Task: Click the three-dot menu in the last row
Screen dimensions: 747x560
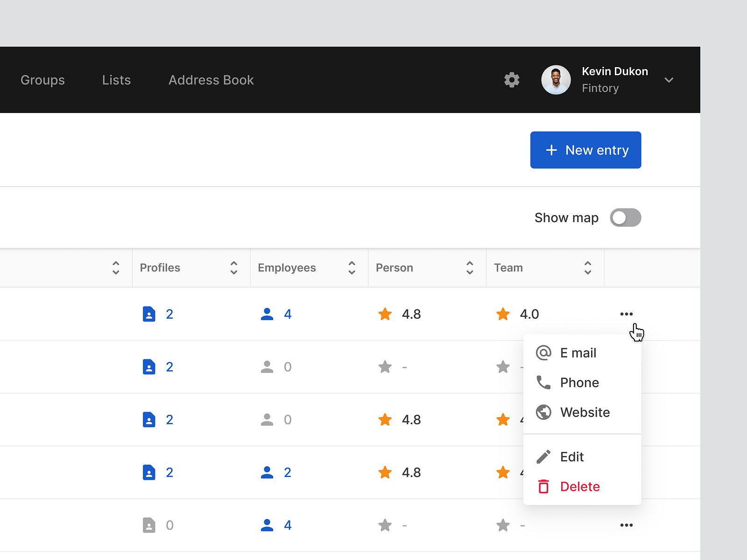Action: (626, 525)
